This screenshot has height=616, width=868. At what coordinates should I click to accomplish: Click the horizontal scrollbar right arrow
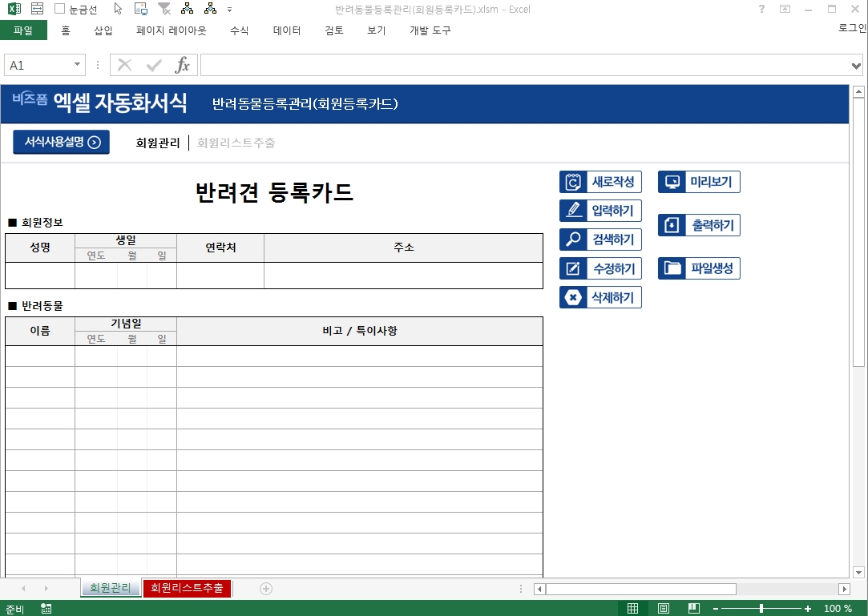click(844, 589)
